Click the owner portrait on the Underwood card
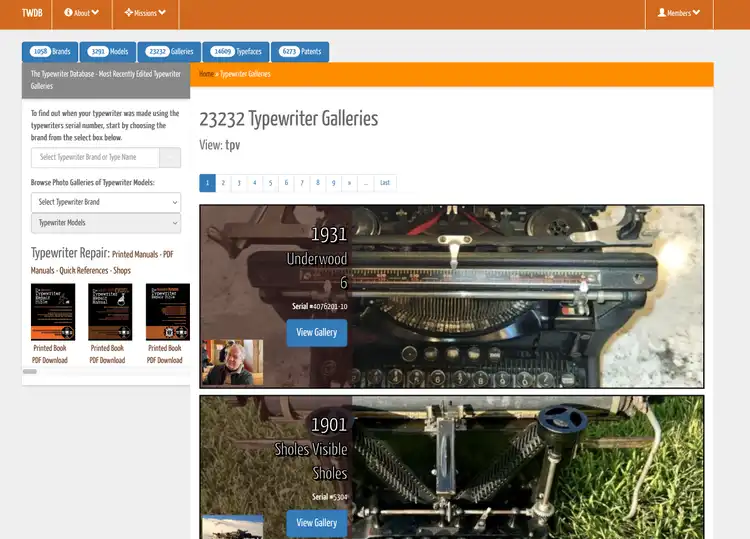The width and height of the screenshot is (750, 539). click(232, 363)
